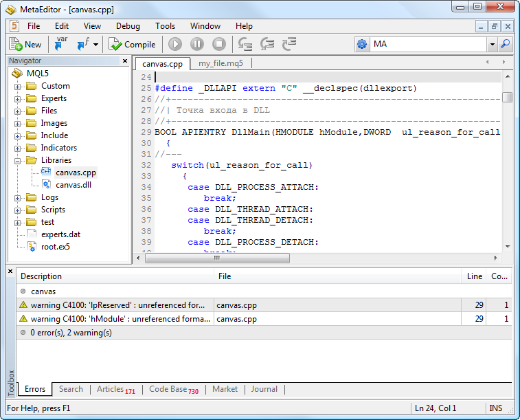520x420 pixels.
Task: Open the Window menu
Action: point(205,26)
